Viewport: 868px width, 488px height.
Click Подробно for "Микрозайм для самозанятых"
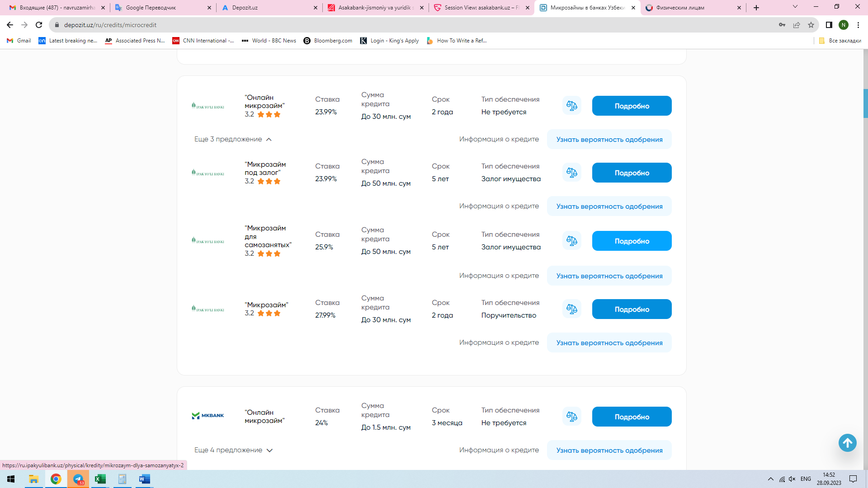pos(632,241)
